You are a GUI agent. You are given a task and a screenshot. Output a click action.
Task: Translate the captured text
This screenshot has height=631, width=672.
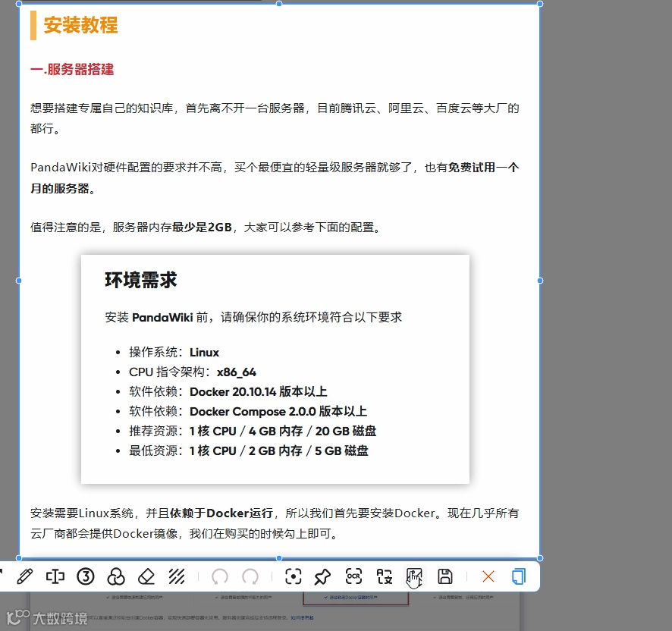[384, 576]
